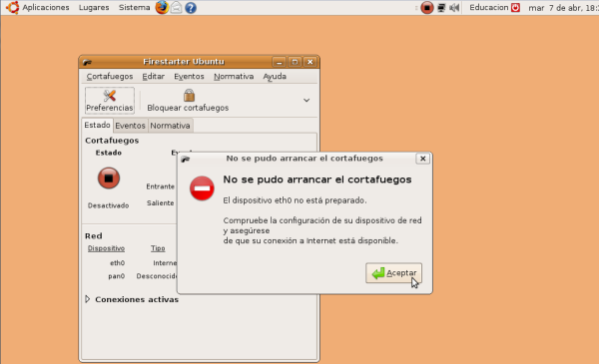Launch Firefox from the top panel

click(162, 7)
